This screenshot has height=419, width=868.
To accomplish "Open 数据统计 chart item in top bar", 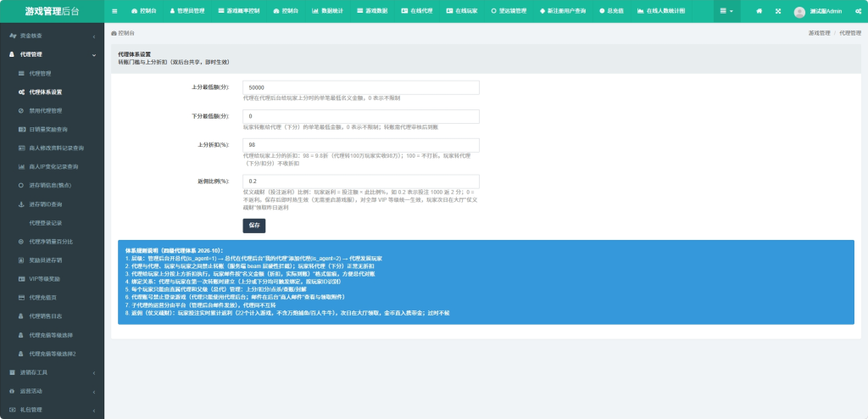I will click(x=327, y=11).
